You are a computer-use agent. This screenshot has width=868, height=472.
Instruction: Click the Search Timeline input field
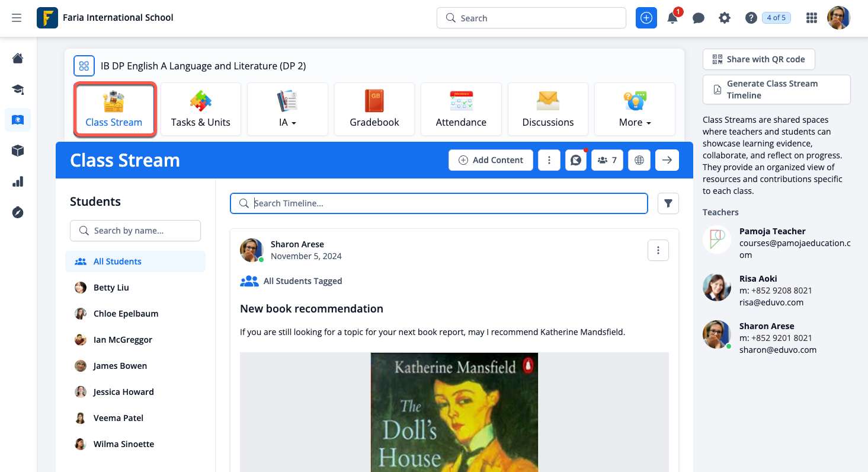point(438,203)
